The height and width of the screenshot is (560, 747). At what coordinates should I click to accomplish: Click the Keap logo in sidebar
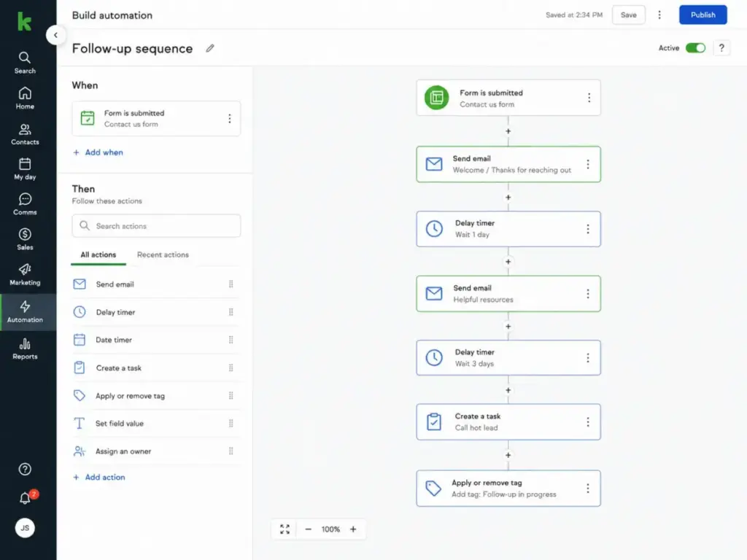24,21
